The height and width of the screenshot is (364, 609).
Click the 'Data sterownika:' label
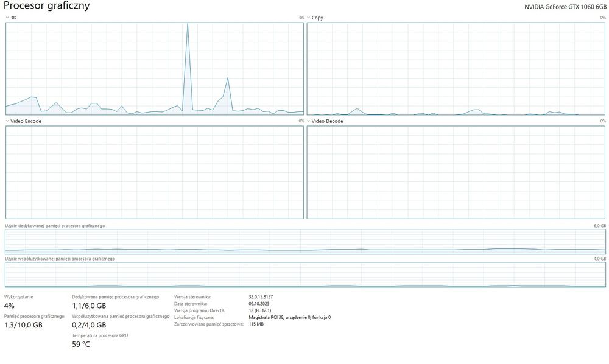coord(190,304)
